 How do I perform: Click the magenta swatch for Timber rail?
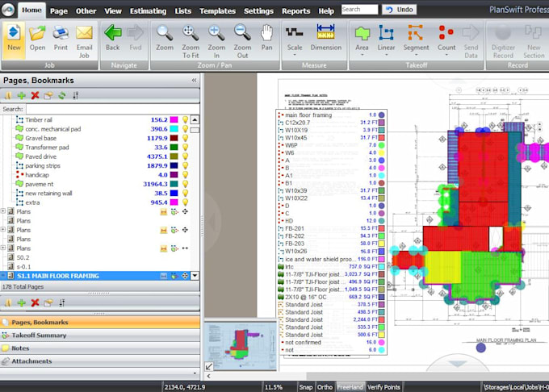[174, 119]
